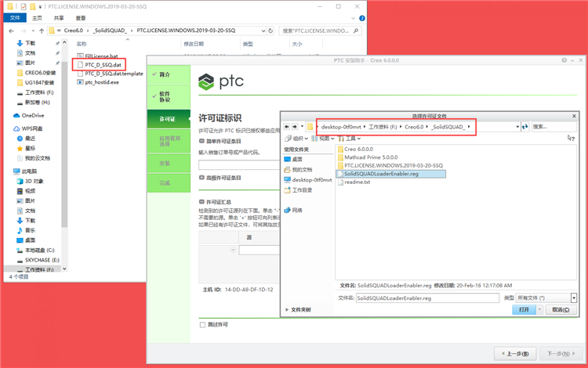
Task: Click the 文件名 input in dialog
Action: tap(427, 298)
